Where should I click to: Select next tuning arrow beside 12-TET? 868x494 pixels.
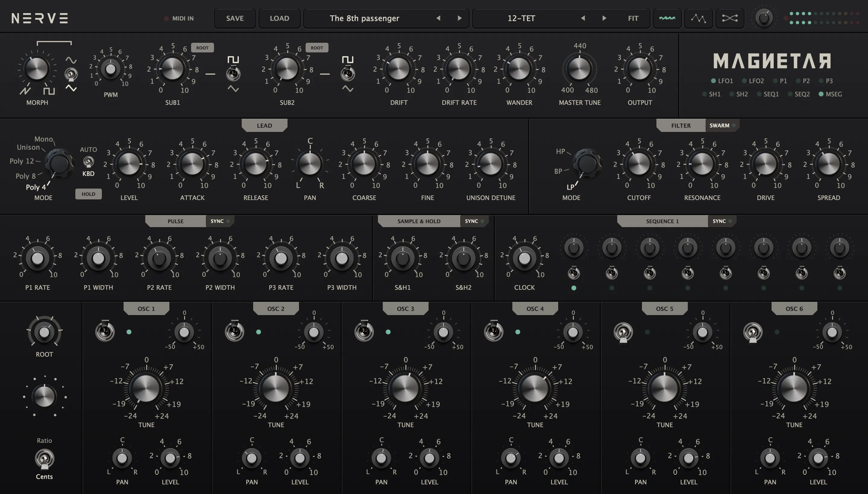pos(604,18)
